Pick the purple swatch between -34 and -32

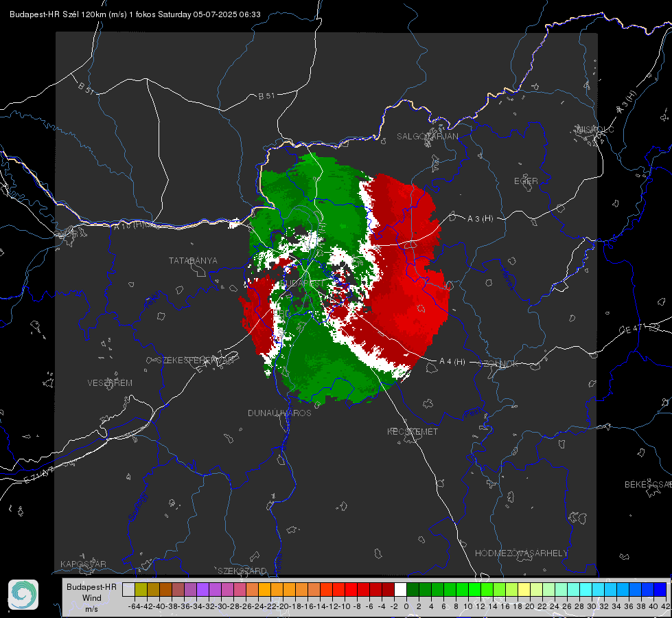pyautogui.click(x=202, y=590)
